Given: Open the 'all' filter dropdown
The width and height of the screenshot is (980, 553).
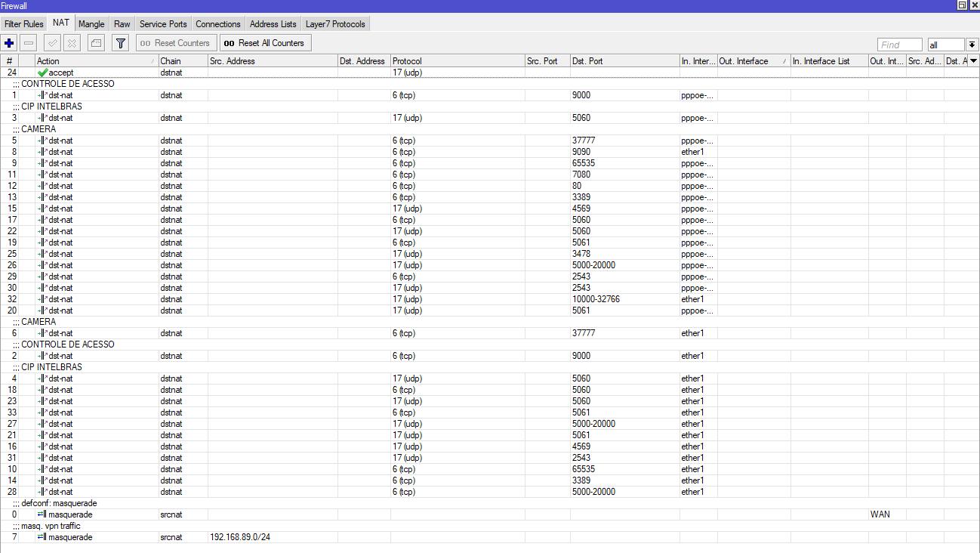Looking at the screenshot, I should coord(972,45).
